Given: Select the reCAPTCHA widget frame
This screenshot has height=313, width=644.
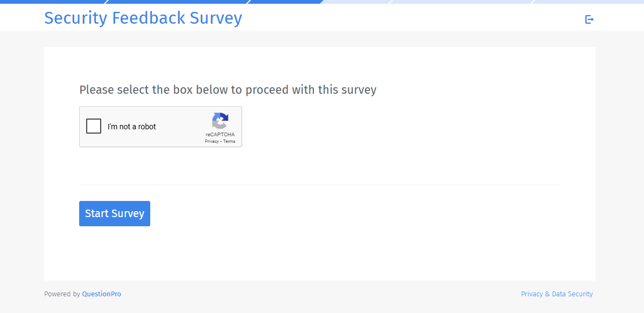Looking at the screenshot, I should click(160, 127).
